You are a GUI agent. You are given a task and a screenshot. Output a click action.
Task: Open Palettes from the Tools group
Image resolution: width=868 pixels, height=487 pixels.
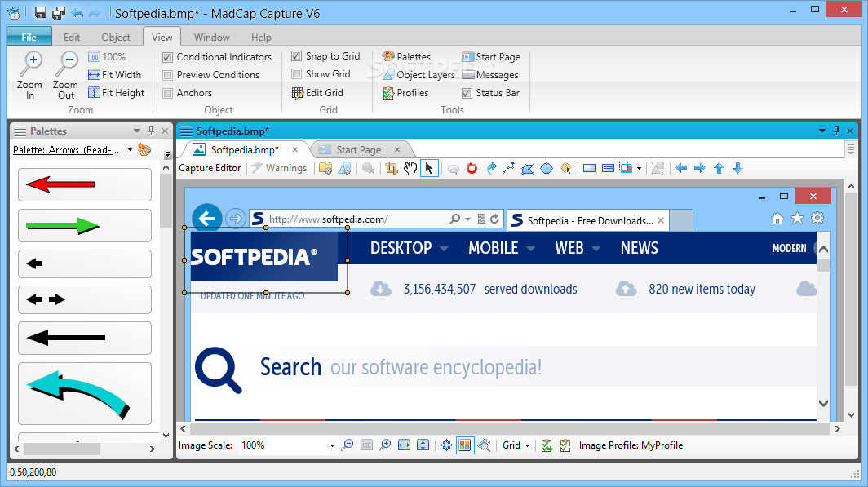click(407, 57)
